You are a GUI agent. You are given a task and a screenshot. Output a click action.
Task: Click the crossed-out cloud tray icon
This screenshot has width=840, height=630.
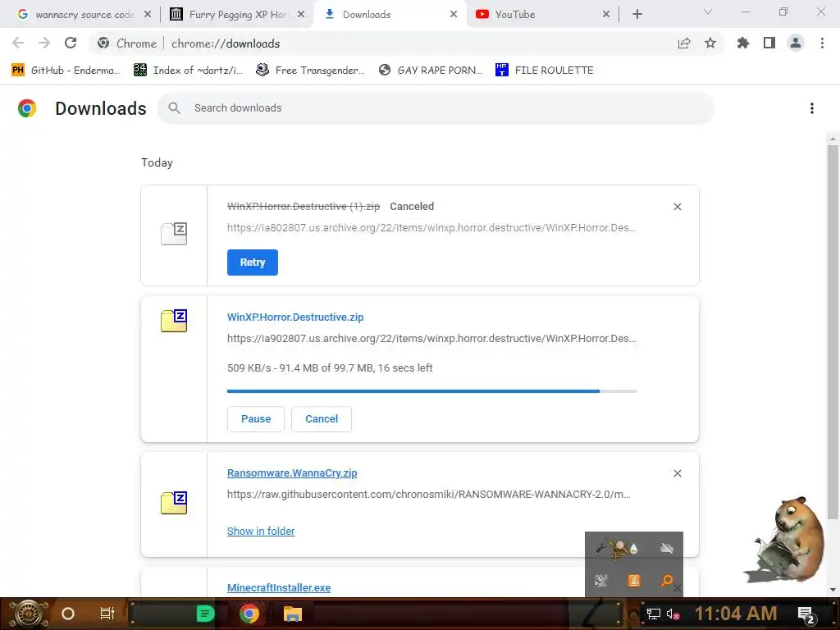667,548
